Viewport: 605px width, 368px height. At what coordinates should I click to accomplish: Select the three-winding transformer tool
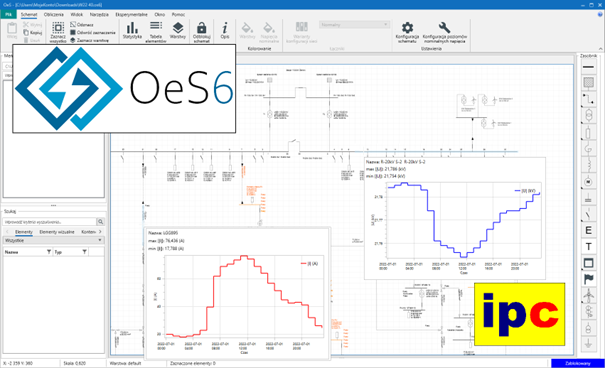(588, 312)
